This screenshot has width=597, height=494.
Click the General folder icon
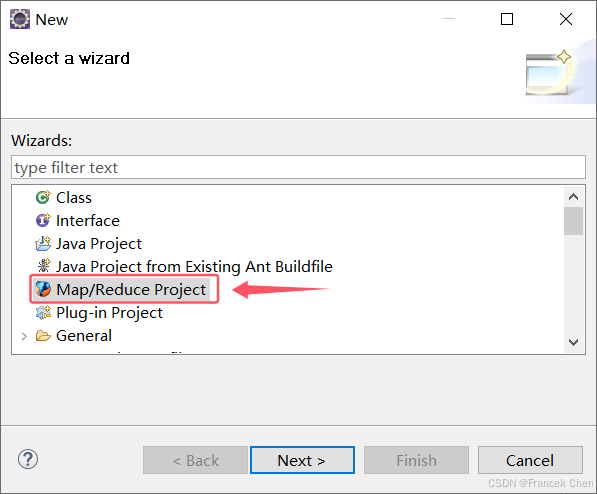click(x=43, y=336)
